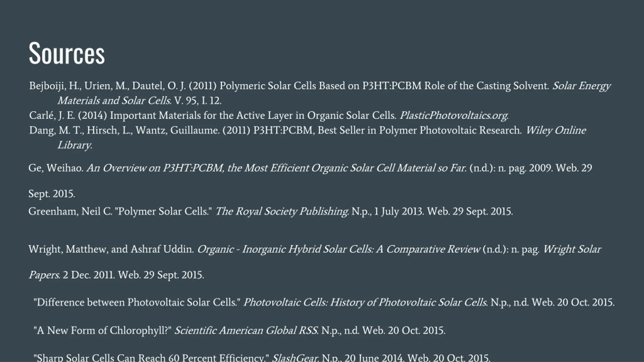Click the Wright, Matthew, and Ashraf Uddin text
The image size is (644, 362).
click(111, 249)
